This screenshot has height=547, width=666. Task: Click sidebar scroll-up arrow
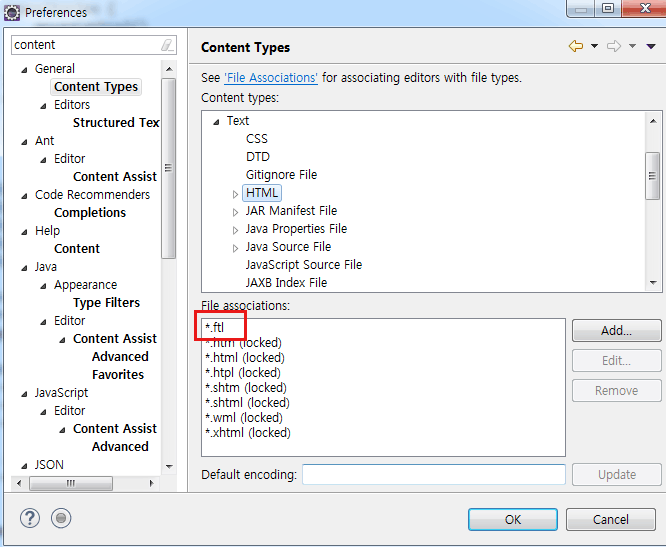click(169, 69)
